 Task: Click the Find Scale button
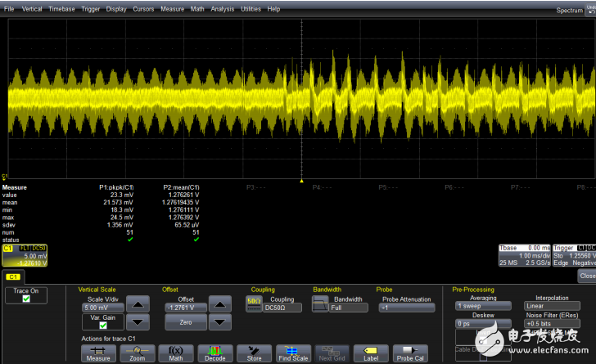(x=292, y=353)
